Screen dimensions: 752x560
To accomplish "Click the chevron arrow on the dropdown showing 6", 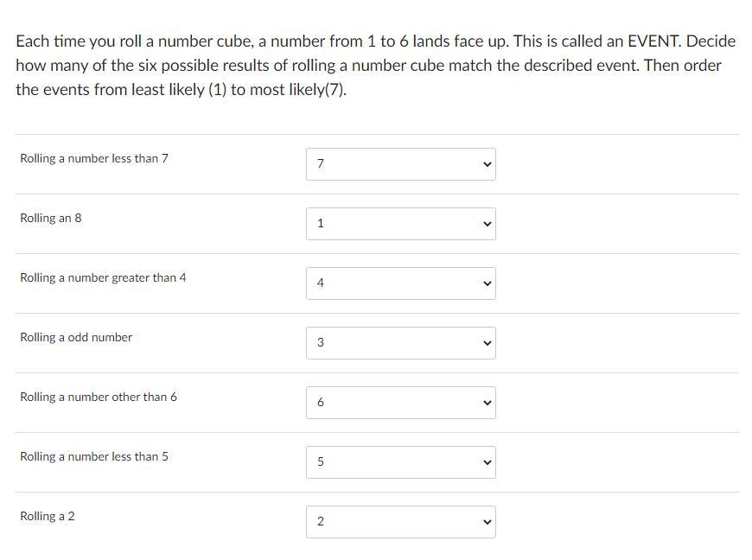I will tap(487, 403).
